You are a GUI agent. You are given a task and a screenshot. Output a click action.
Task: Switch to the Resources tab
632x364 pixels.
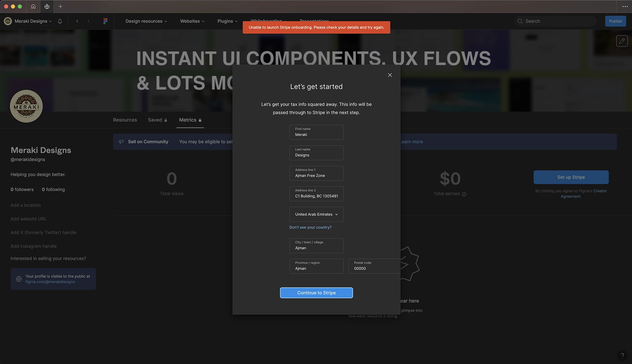[x=125, y=120]
